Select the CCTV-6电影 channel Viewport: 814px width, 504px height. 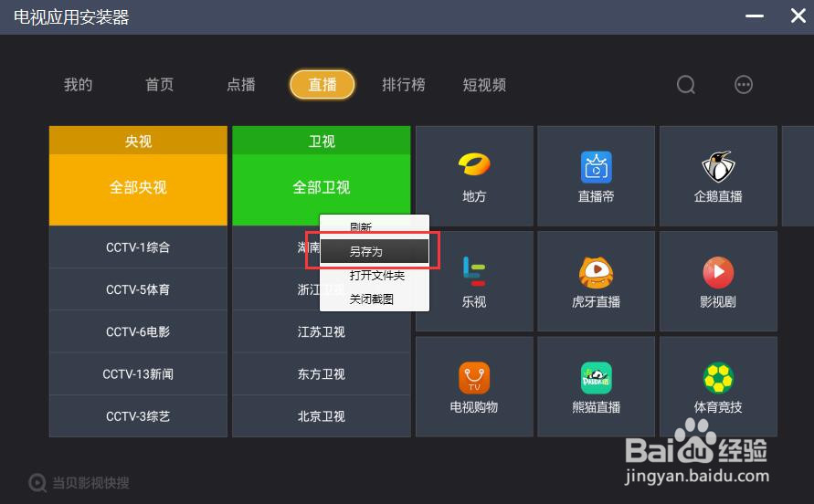(138, 331)
